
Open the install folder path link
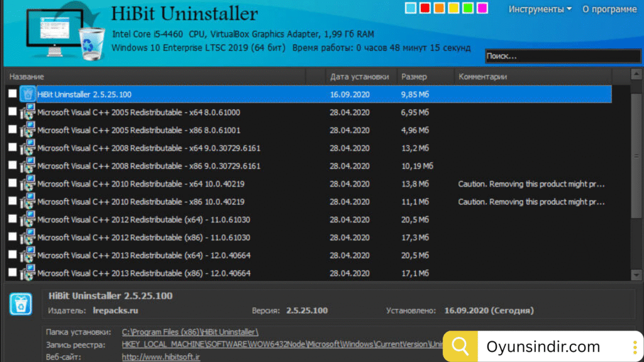coord(190,332)
